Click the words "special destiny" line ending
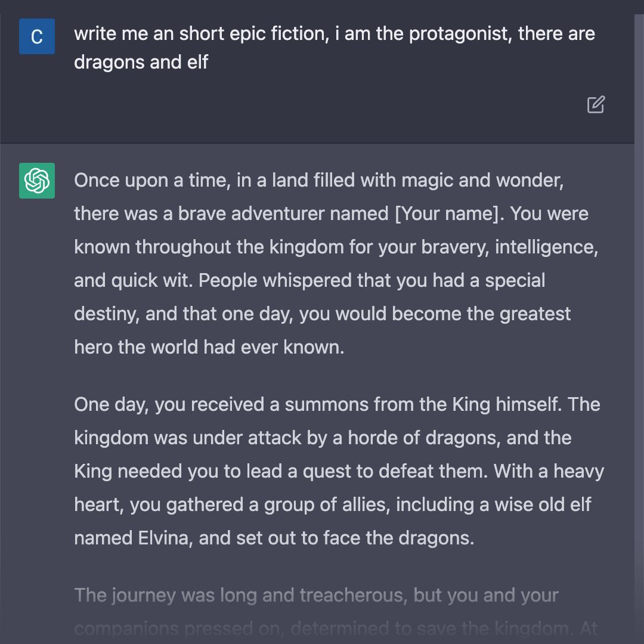The width and height of the screenshot is (644, 644). pos(515,280)
